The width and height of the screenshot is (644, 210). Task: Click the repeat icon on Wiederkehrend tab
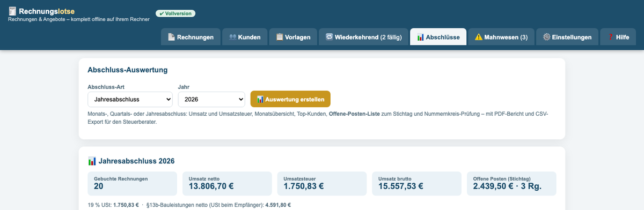[329, 37]
